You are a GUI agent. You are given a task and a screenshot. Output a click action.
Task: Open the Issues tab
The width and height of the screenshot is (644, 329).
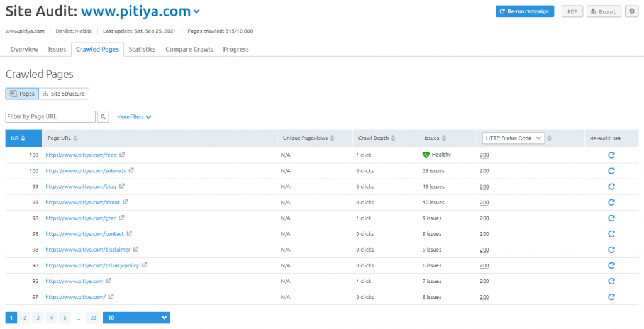click(57, 49)
